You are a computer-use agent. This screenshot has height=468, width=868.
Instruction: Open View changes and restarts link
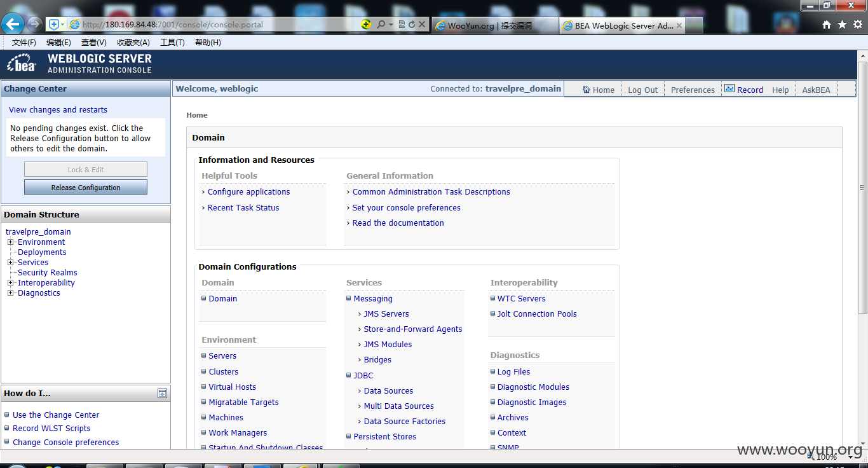pyautogui.click(x=58, y=110)
